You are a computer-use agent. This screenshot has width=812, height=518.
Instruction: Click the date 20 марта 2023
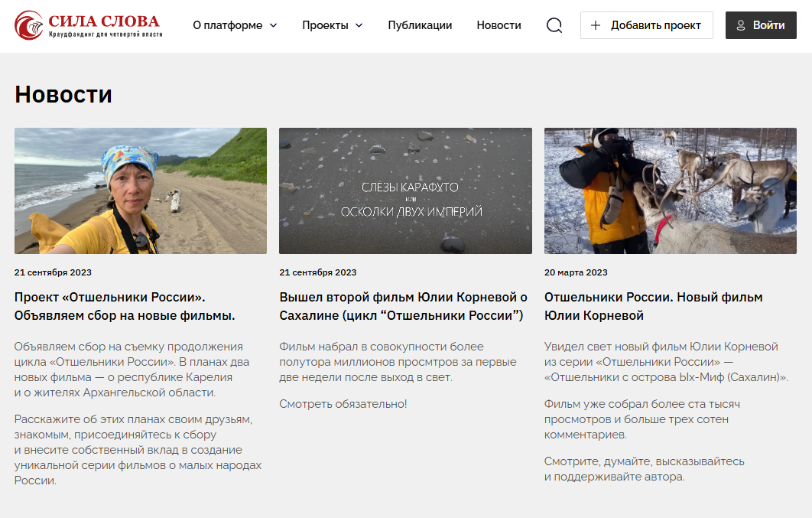(x=574, y=272)
